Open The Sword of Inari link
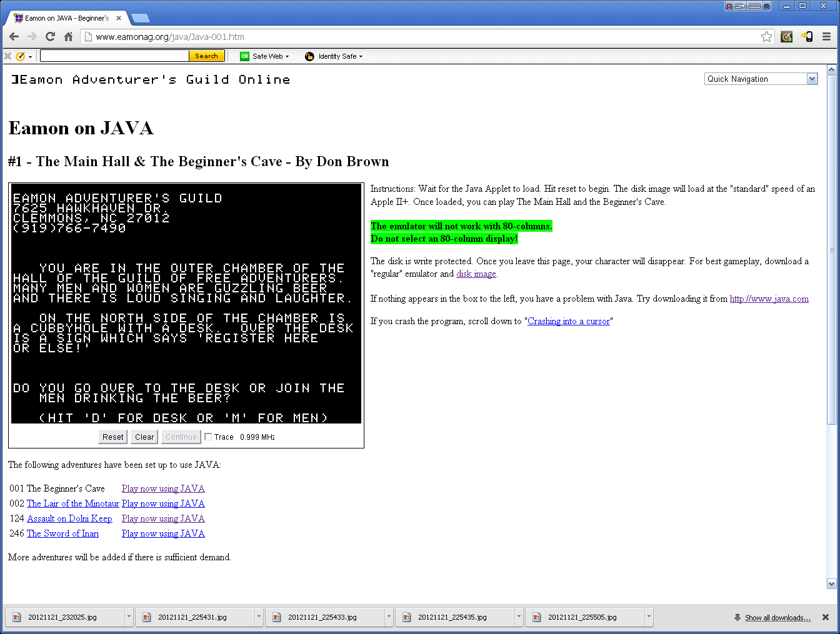 [x=62, y=533]
